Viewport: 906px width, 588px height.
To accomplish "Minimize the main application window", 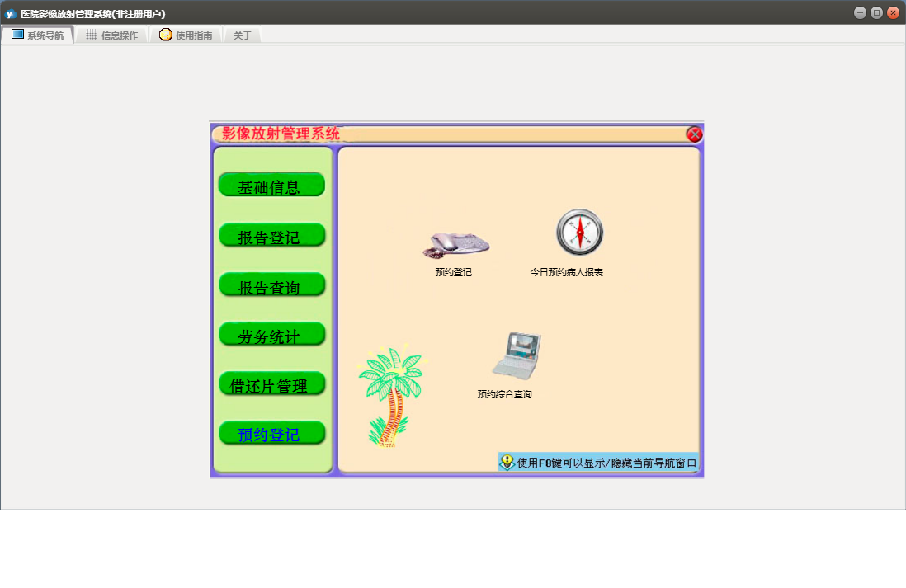I will tap(860, 12).
